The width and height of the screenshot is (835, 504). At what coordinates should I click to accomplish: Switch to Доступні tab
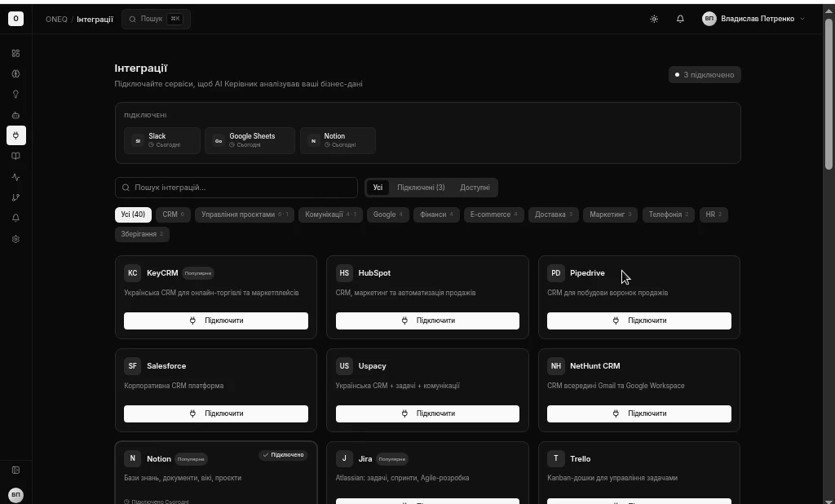click(475, 188)
